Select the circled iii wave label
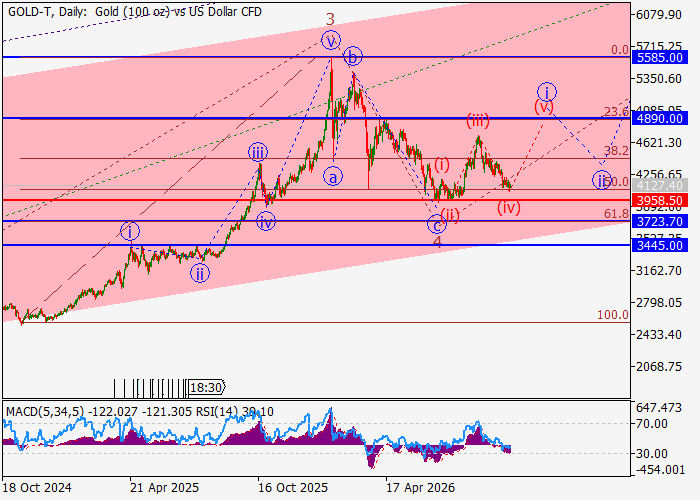 [258, 153]
